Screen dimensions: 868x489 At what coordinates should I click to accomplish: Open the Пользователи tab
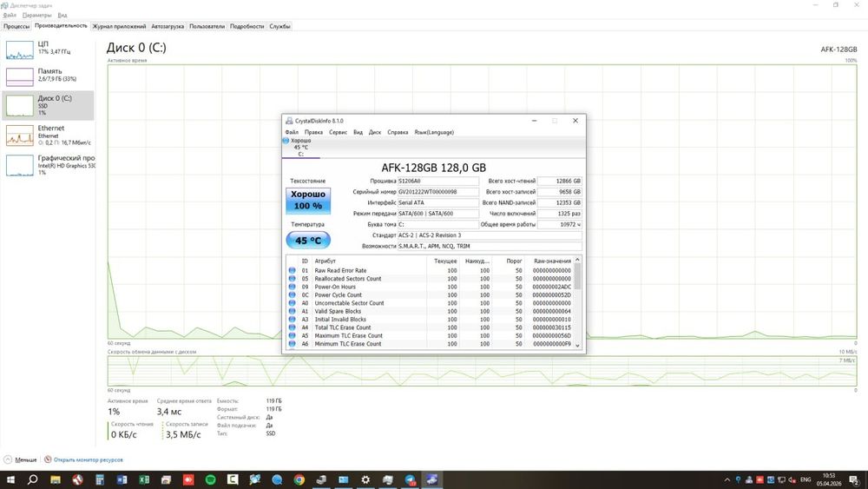(207, 26)
